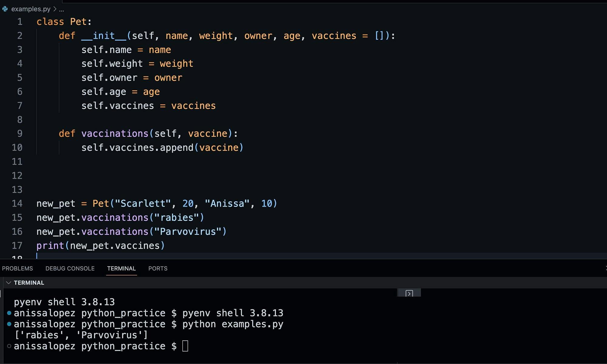Viewport: 607px width, 364px height.
Task: Switch to the DEBUG CONSOLE tab
Action: tap(70, 268)
